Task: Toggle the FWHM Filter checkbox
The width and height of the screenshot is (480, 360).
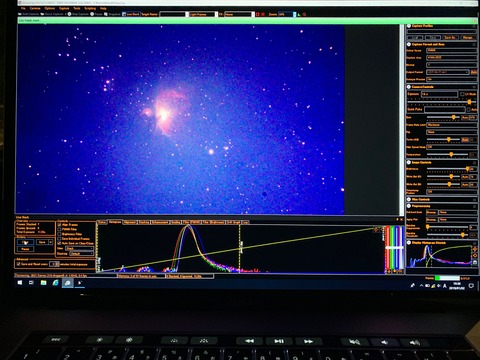Action: click(59, 229)
